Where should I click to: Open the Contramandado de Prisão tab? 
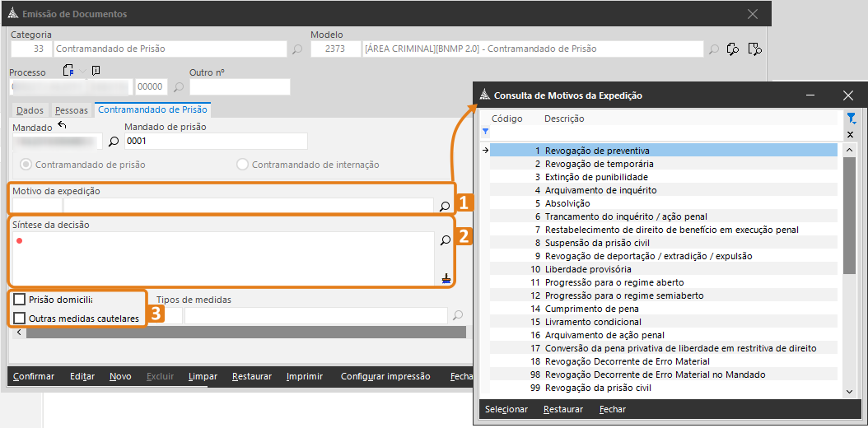coord(153,109)
